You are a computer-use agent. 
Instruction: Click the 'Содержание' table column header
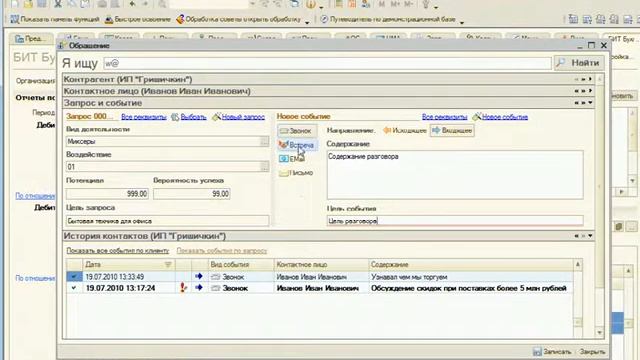(471, 264)
